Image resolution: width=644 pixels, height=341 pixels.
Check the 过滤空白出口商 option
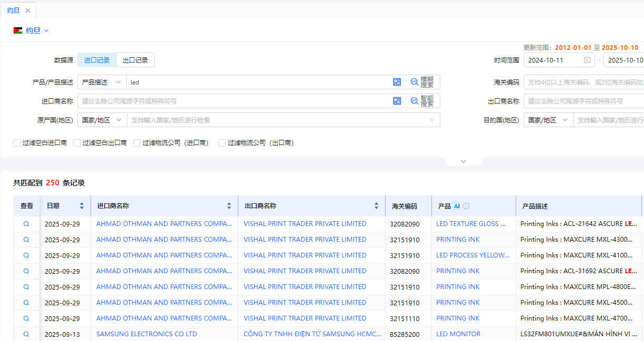[x=77, y=143]
